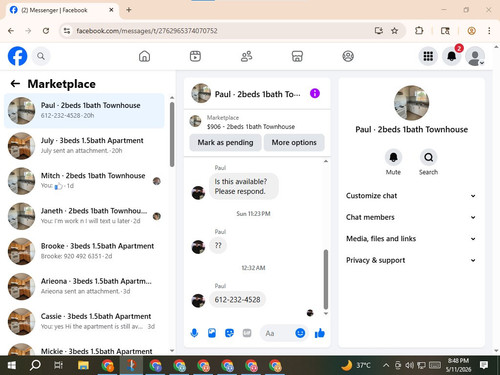Go back with the browser back arrow
The height and width of the screenshot is (375, 500).
tap(11, 31)
